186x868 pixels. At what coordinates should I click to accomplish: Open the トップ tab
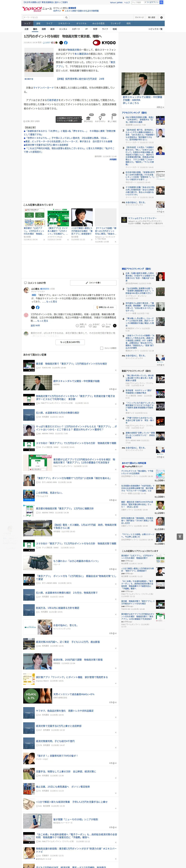[x=27, y=23]
